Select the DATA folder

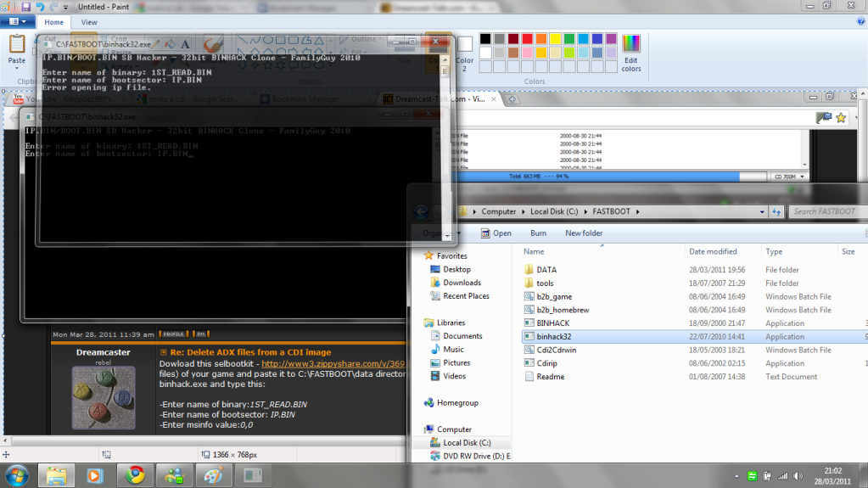tap(546, 270)
